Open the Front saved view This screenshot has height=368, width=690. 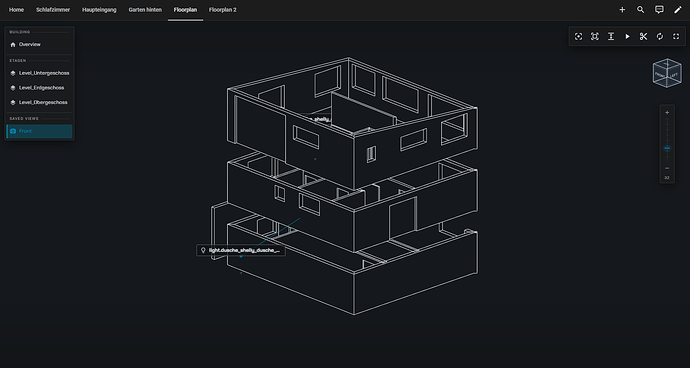(x=39, y=131)
